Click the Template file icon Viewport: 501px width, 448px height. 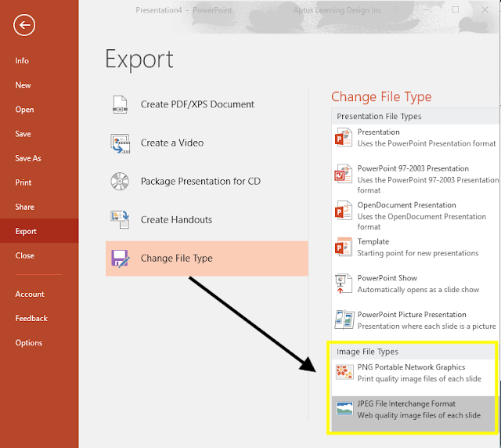coord(344,247)
